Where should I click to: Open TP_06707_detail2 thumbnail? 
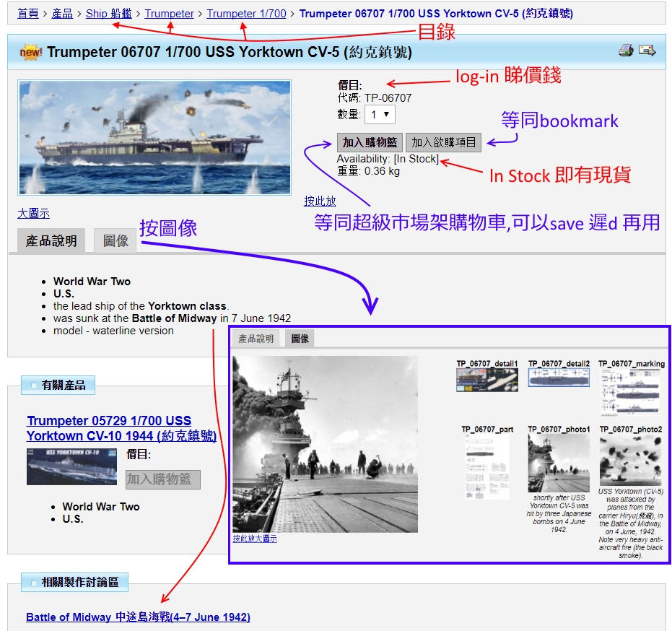point(559,378)
